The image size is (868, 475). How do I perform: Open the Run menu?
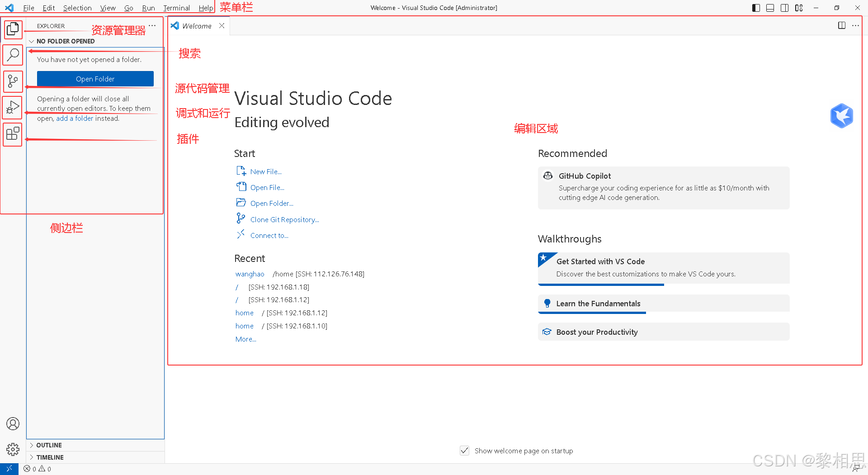(x=148, y=8)
